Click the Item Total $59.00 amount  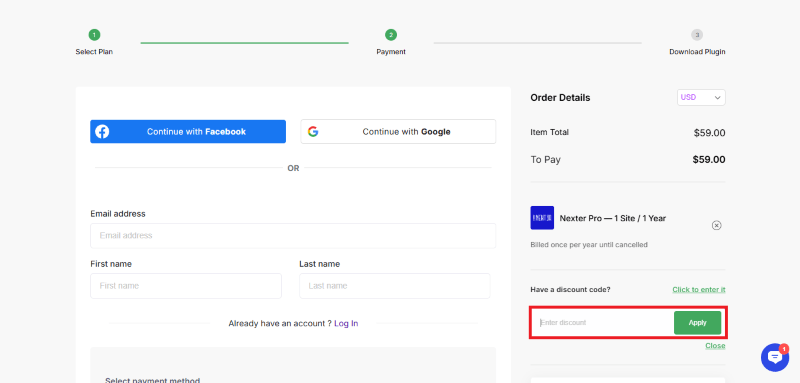(x=709, y=133)
